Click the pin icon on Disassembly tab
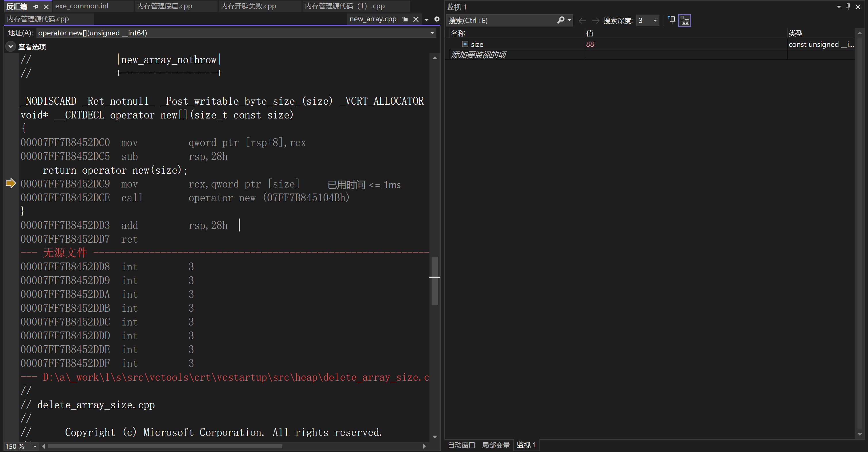 (36, 6)
